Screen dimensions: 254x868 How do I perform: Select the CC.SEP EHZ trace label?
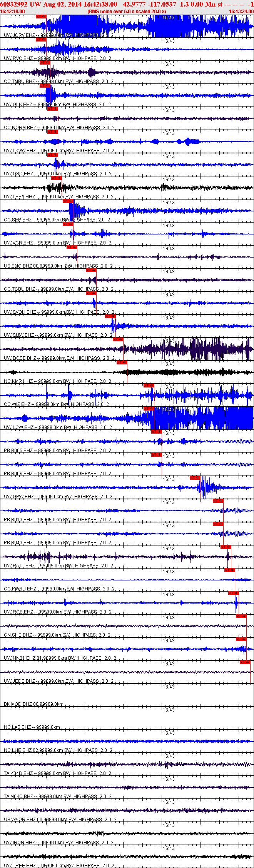tap(58, 219)
